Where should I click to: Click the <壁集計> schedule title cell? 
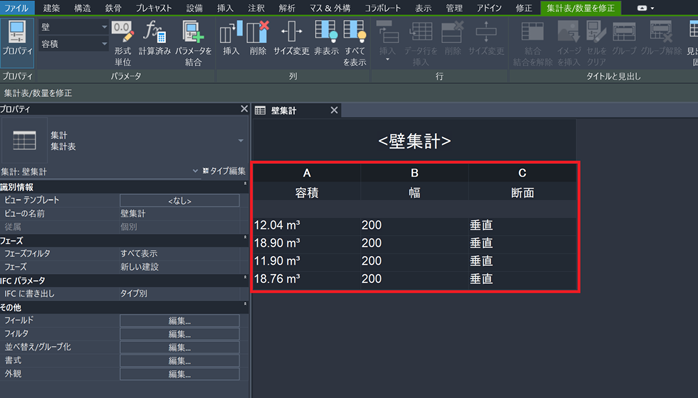click(x=414, y=141)
